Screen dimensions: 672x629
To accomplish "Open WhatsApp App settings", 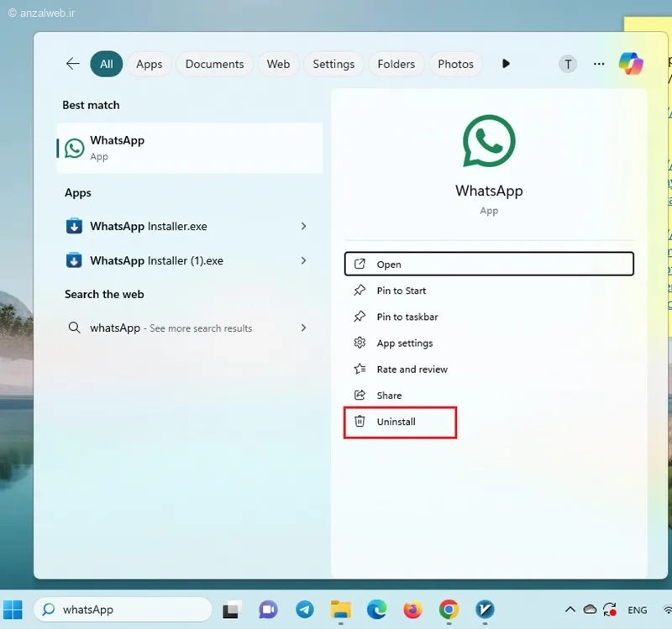I will 489,343.
